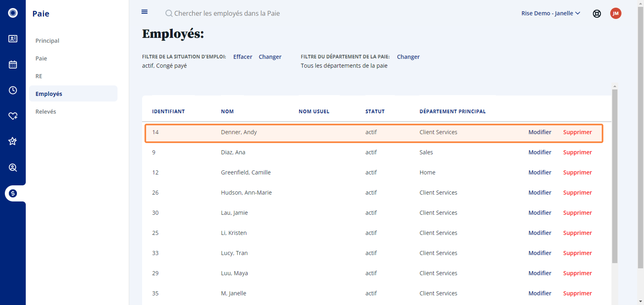Sort by IDENTIFIANT column header
Screen dimensions: 644x305
pyautogui.click(x=168, y=112)
